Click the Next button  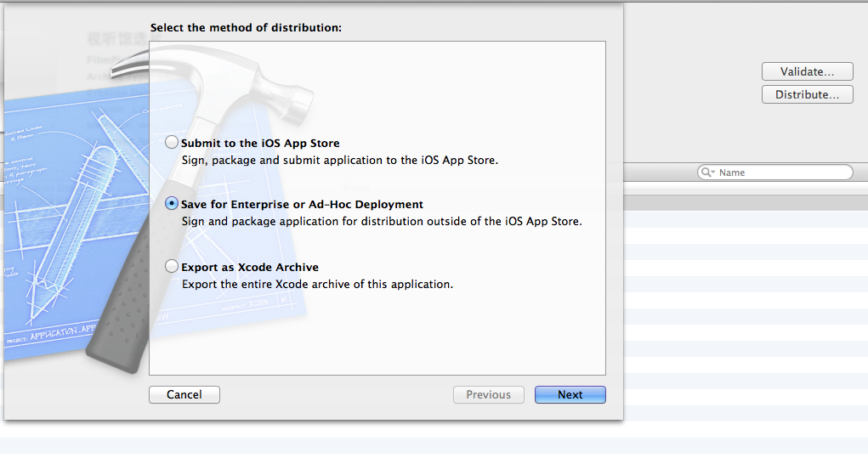570,394
